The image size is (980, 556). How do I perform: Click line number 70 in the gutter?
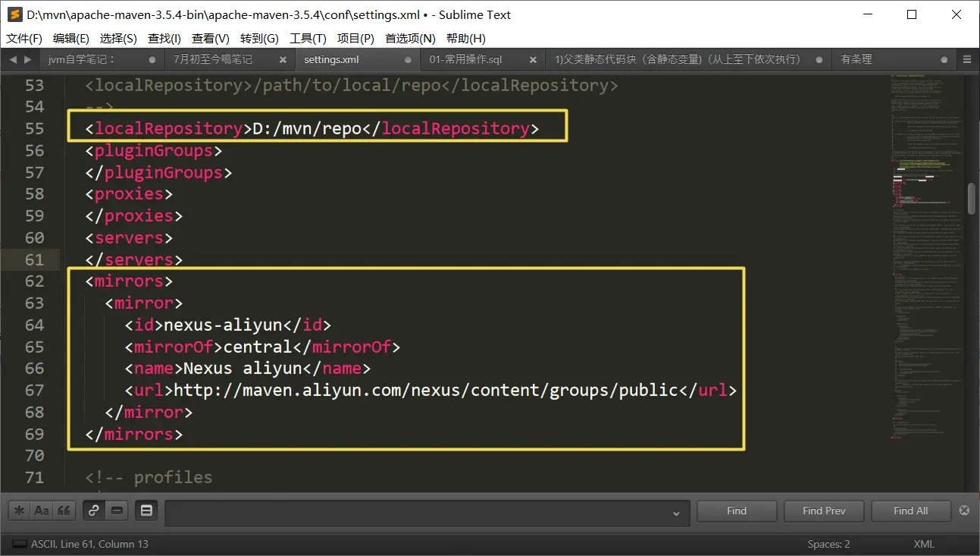[35, 456]
